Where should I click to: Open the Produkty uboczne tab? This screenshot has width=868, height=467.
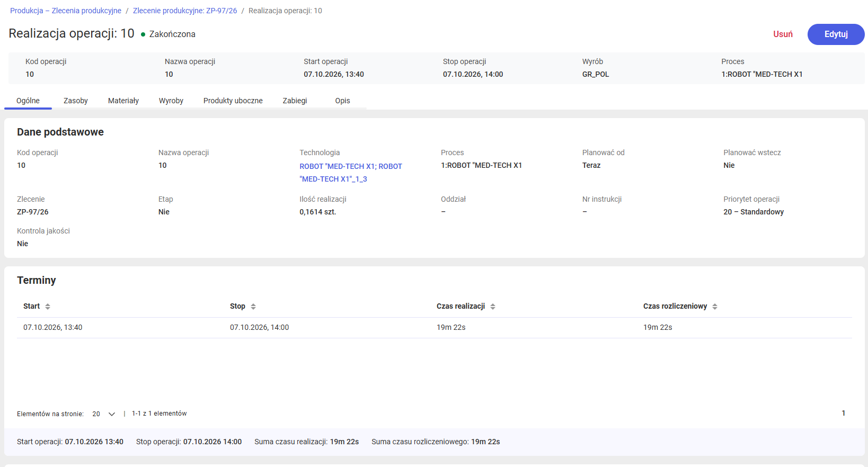tap(233, 101)
